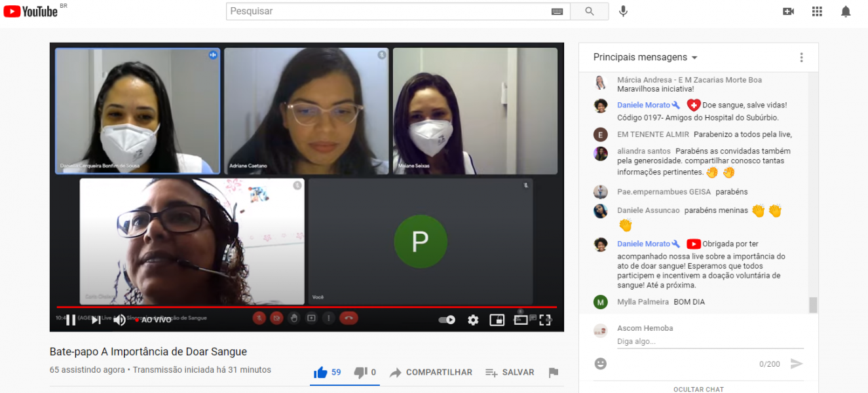Image resolution: width=868 pixels, height=393 pixels.
Task: Click SALVAR to save the video
Action: (510, 372)
